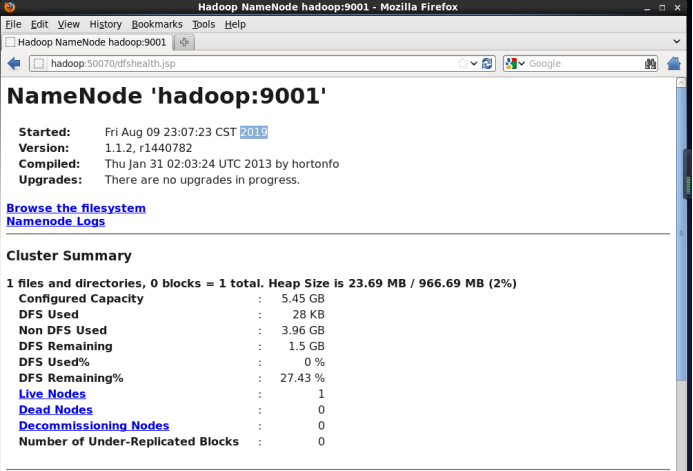Maximize the Firefox window

click(662, 8)
